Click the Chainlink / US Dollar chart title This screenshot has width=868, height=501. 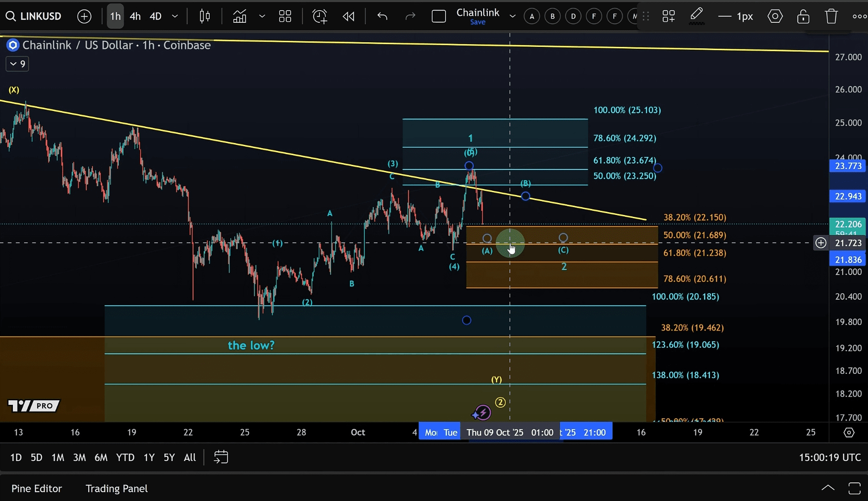[x=117, y=45]
